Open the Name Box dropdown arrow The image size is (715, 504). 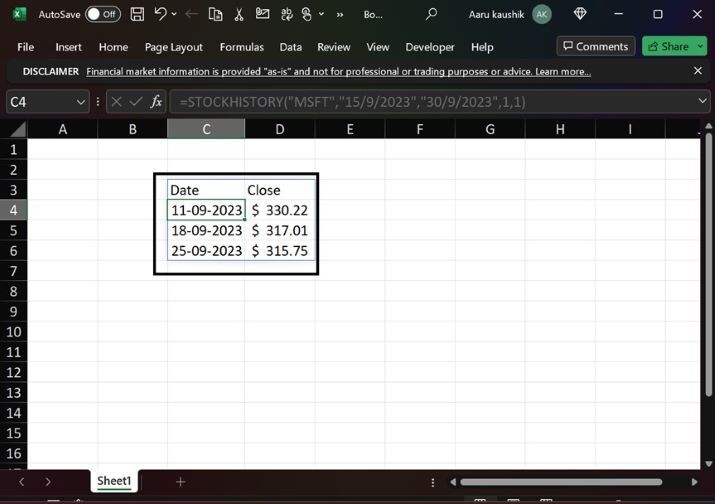(x=81, y=102)
